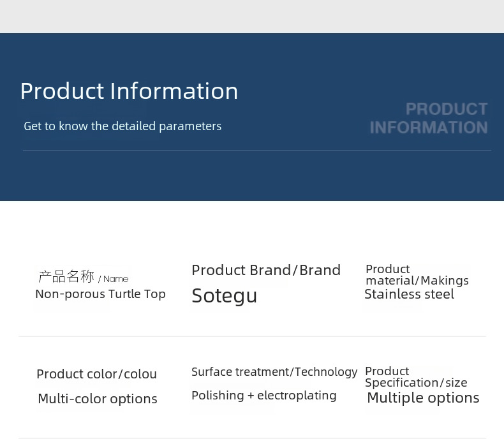Click the Chinese product name label 产品名称
The height and width of the screenshot is (439, 504).
coord(66,277)
